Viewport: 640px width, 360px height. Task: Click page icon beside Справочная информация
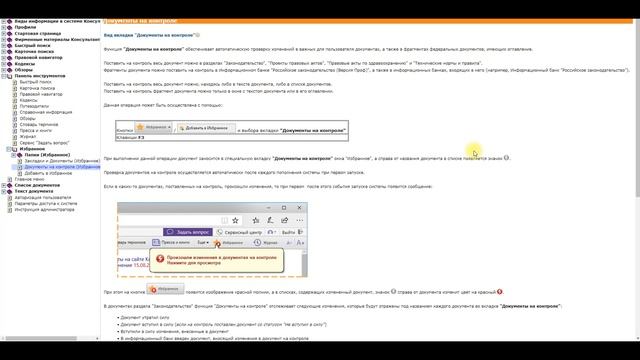coord(15,112)
